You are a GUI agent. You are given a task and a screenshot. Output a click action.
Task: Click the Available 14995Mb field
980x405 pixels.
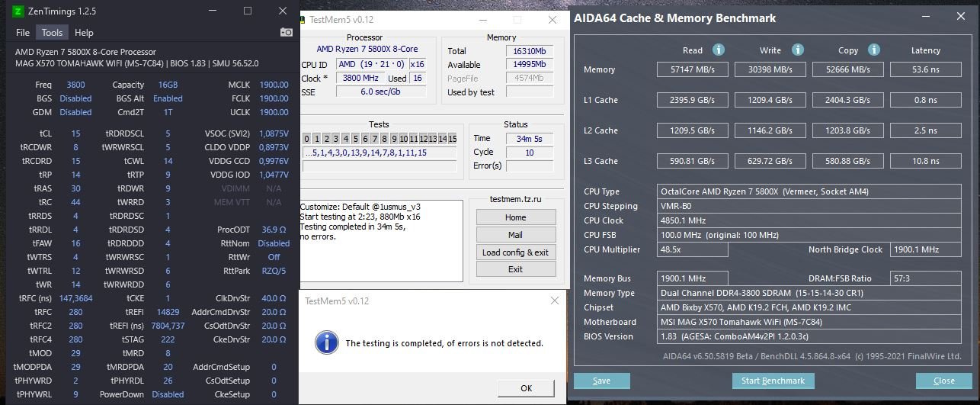click(530, 65)
